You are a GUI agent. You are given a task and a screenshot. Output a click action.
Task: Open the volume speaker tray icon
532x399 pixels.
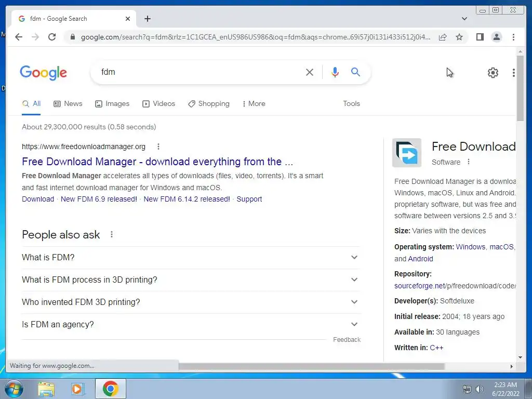[479, 389]
